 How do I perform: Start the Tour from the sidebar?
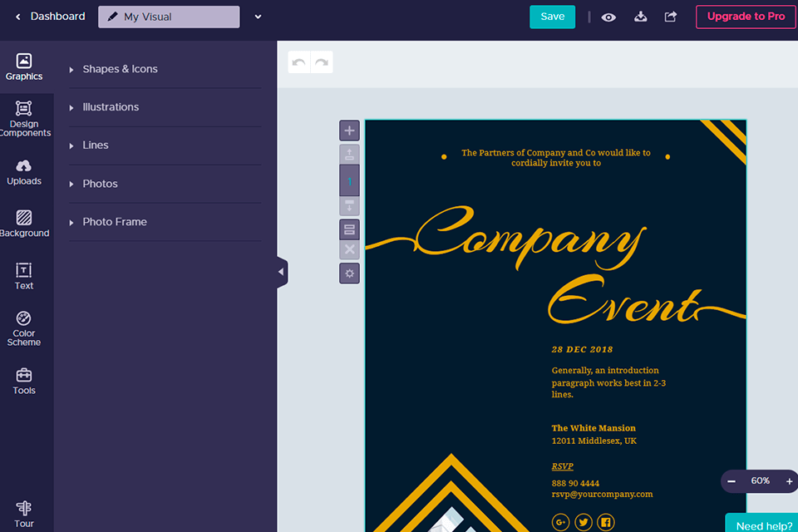(24, 515)
